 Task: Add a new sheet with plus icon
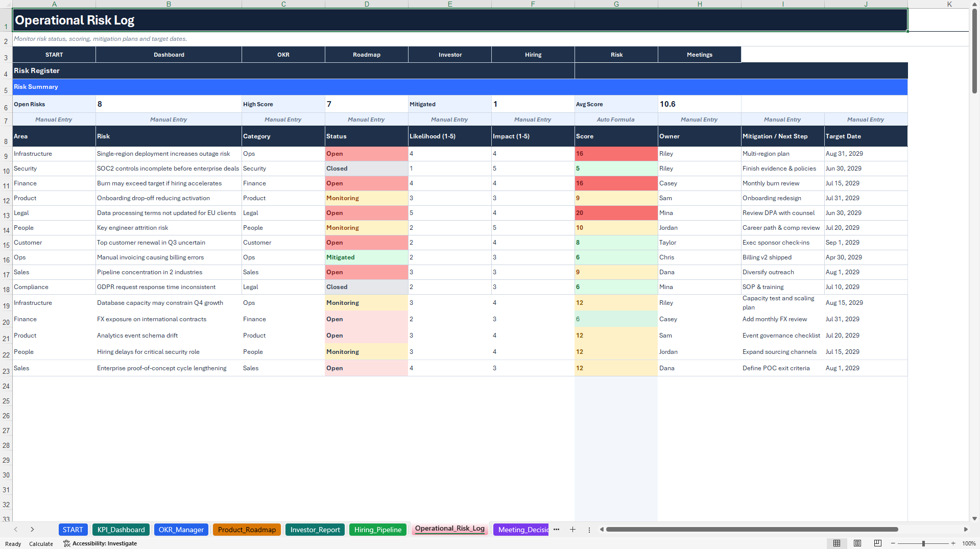coord(572,530)
